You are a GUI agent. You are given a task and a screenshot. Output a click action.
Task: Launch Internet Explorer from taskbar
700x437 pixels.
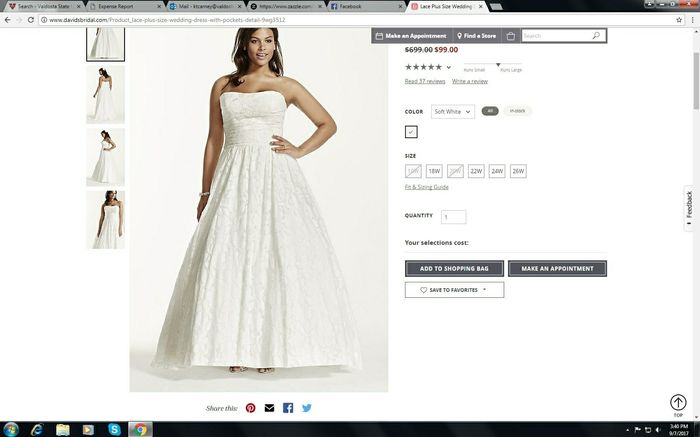point(37,429)
